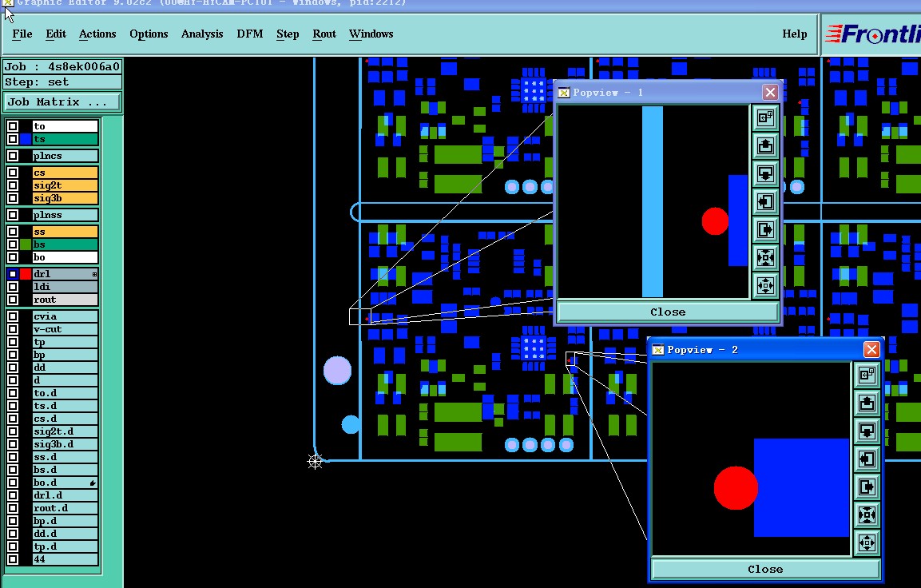
Task: Select the 'bo' layer name
Action: coord(66,257)
